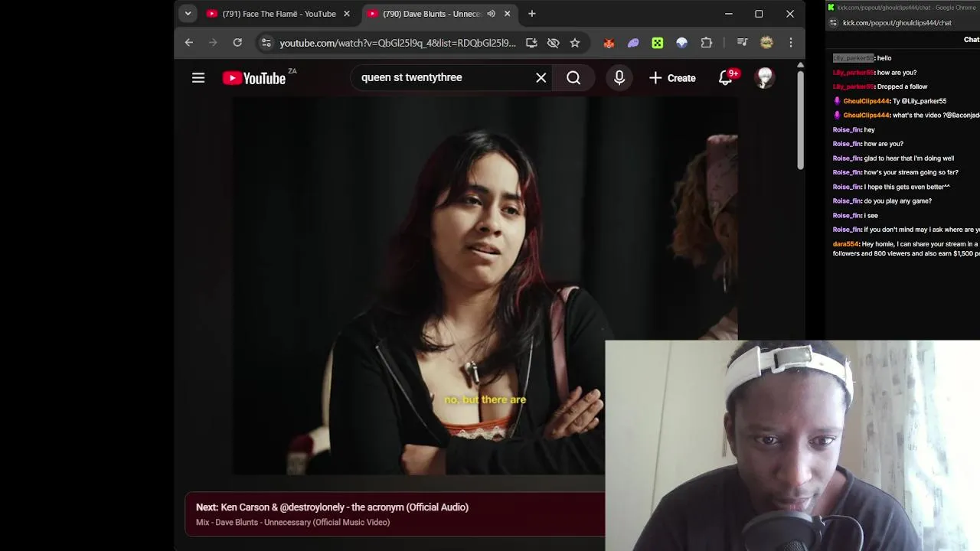This screenshot has width=980, height=551.
Task: Click 'do you play any game?' message
Action: tap(882, 201)
